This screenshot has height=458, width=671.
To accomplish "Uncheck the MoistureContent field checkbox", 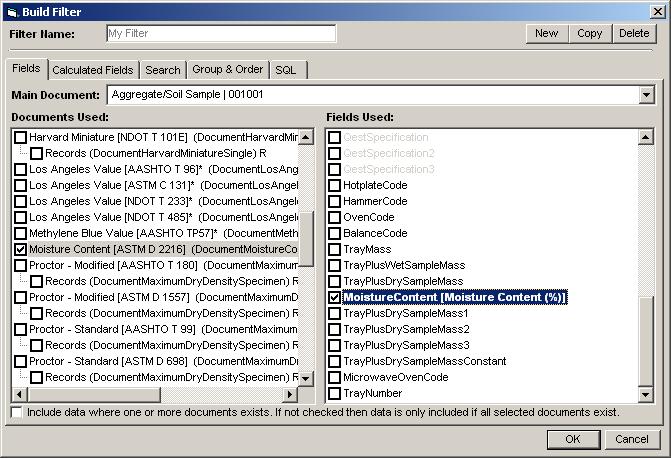I will point(335,297).
